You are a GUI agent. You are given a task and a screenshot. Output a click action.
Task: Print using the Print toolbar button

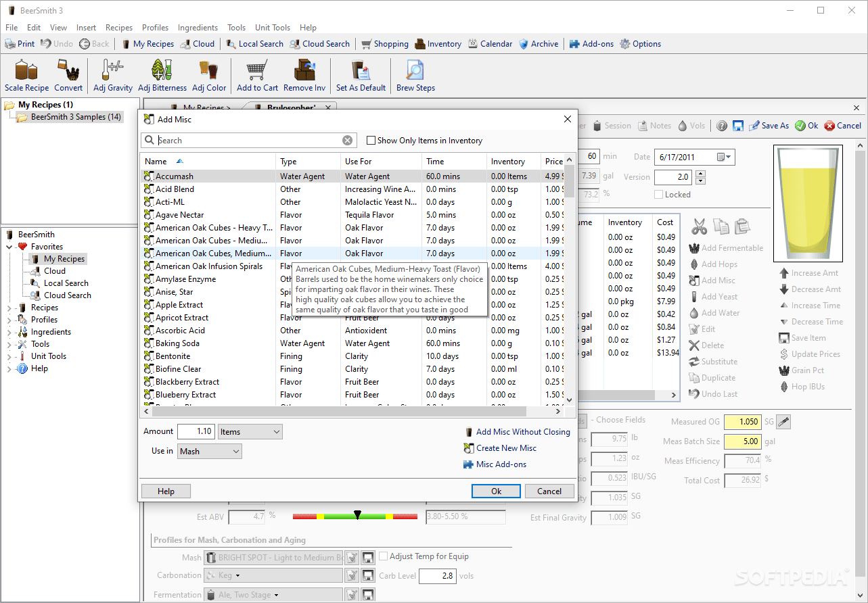pos(20,44)
